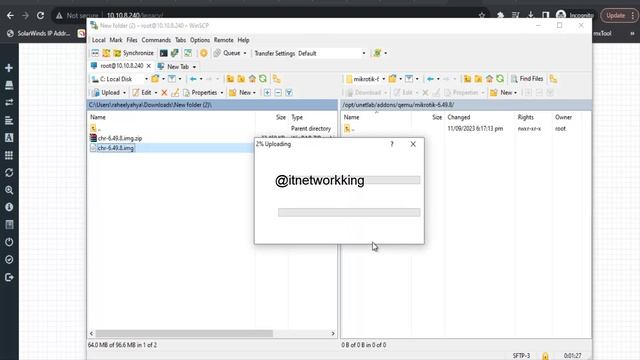Open the terminal console icon in WinSCP toolbar

point(164,53)
